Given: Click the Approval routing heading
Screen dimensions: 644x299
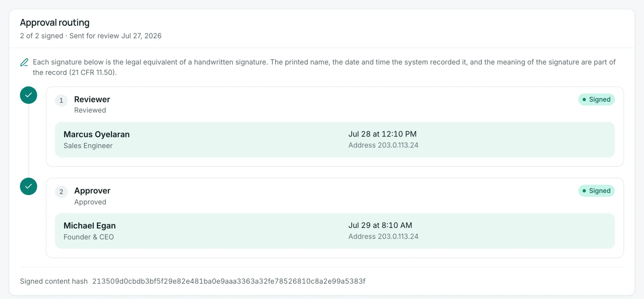Looking at the screenshot, I should click(x=55, y=23).
